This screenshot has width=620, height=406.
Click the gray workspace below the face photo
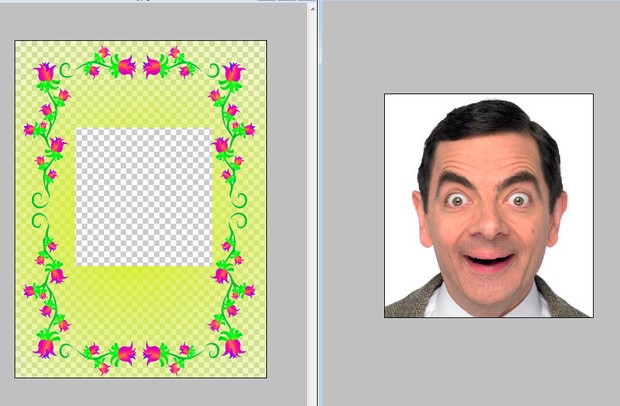[x=488, y=360]
